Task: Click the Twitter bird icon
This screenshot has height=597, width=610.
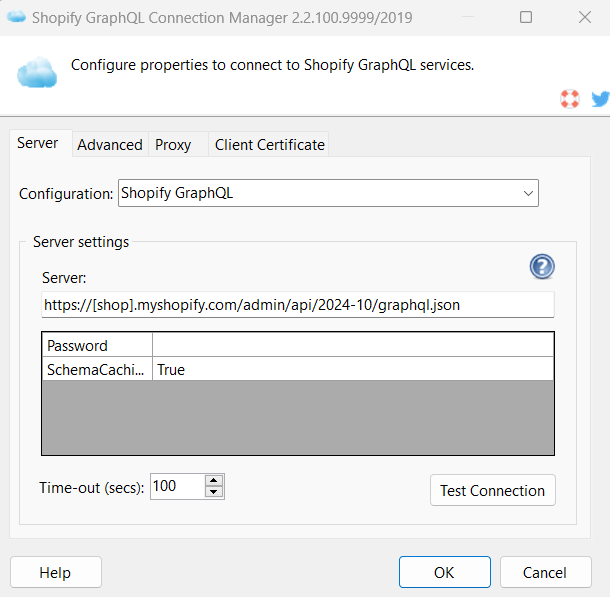Action: pyautogui.click(x=600, y=99)
